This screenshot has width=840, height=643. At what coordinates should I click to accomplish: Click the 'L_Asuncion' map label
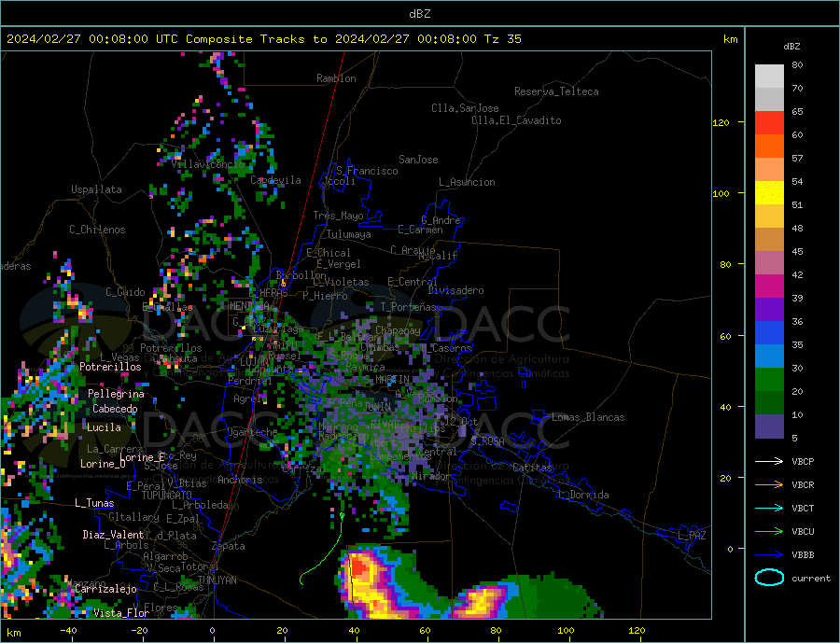coord(467,182)
